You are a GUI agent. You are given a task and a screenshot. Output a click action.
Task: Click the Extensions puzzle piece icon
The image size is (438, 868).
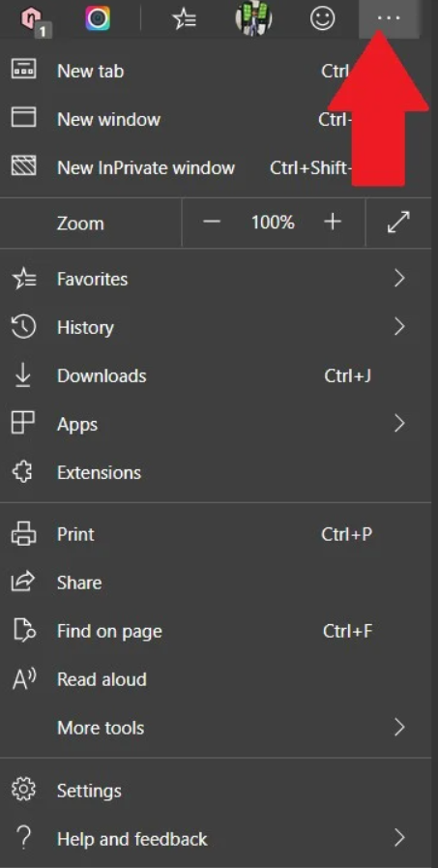coord(23,473)
